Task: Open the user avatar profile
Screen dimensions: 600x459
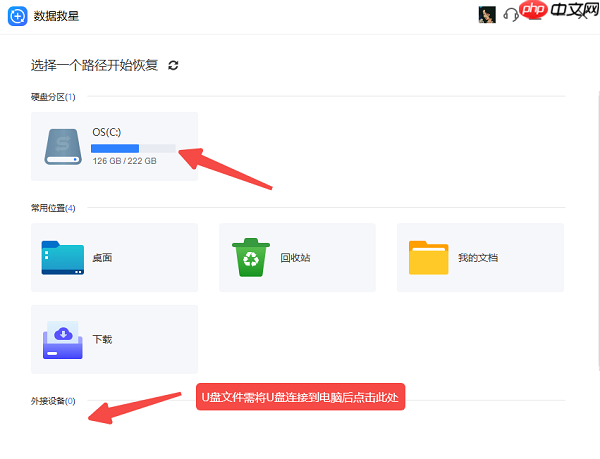Action: click(x=487, y=14)
